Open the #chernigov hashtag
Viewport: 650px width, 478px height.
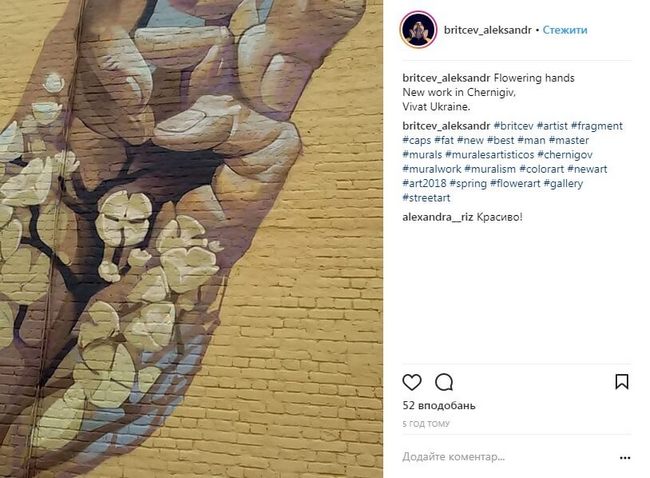tap(565, 155)
